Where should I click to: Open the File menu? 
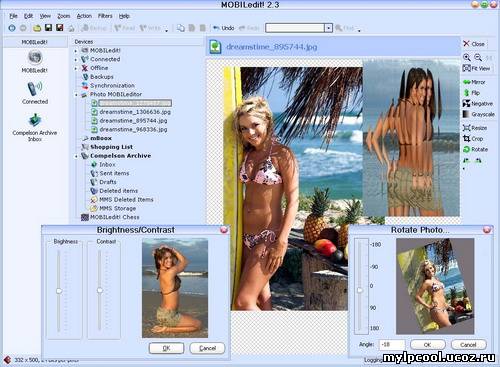(x=13, y=16)
